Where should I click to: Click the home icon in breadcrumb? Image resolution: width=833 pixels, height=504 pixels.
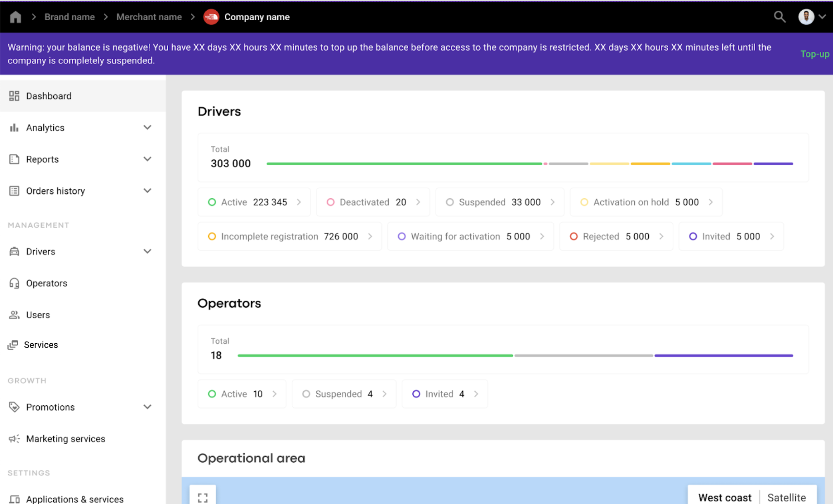[x=15, y=17]
